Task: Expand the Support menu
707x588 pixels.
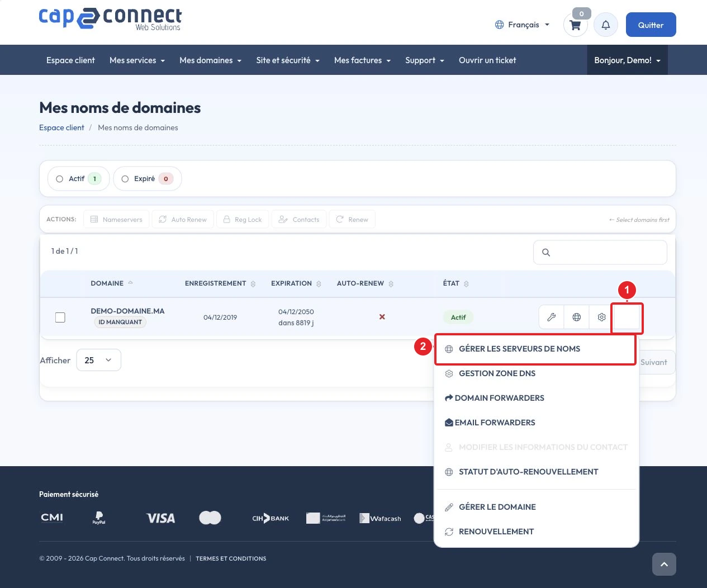Action: pos(425,60)
